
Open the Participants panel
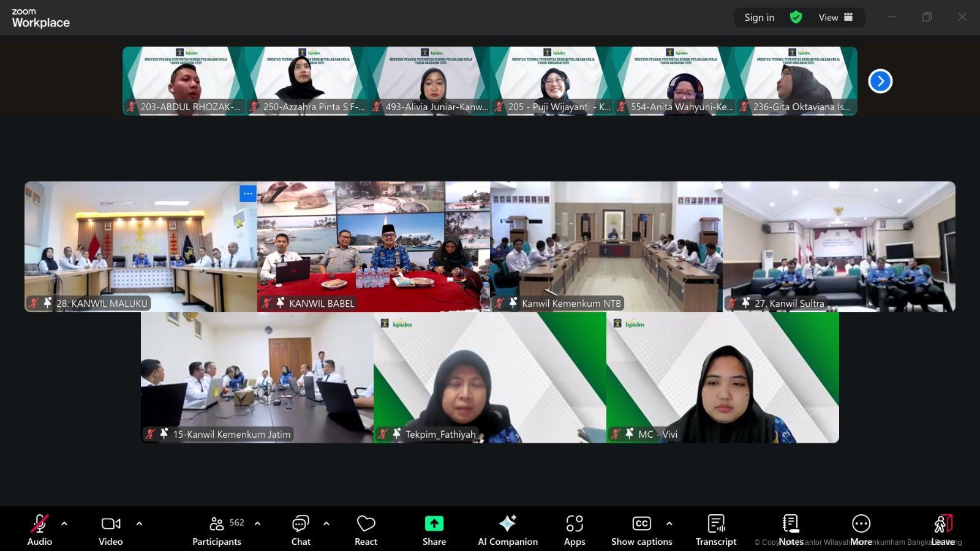click(217, 530)
